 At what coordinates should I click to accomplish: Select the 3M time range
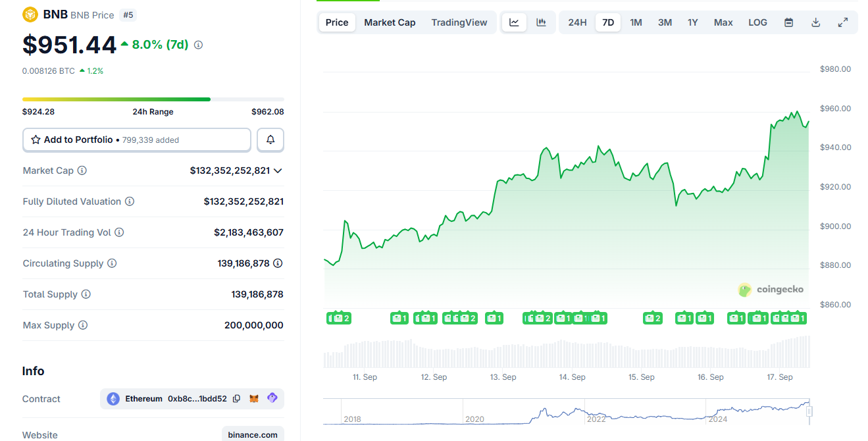[665, 22]
